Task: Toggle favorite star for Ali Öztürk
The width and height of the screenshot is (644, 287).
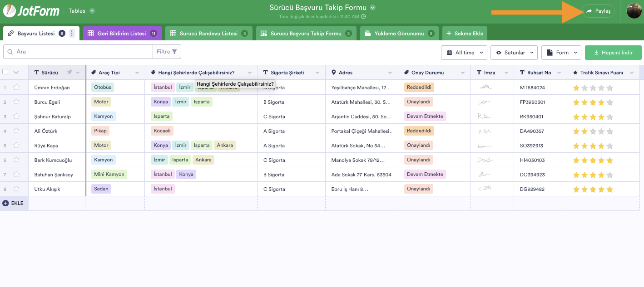Action: point(16,131)
